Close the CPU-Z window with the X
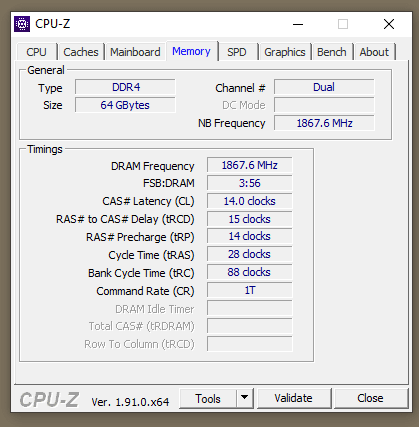The image size is (419, 427). point(389,24)
